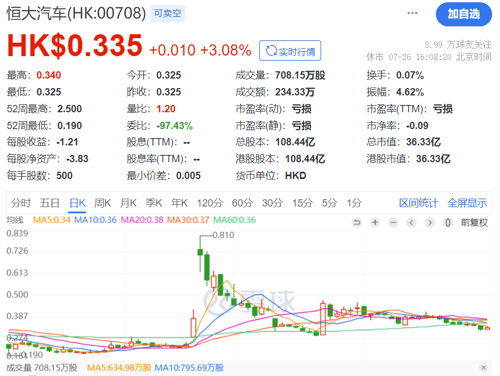The image size is (500, 376).
Task: Click the 加自选 add to watchlist button
Action: 464,14
